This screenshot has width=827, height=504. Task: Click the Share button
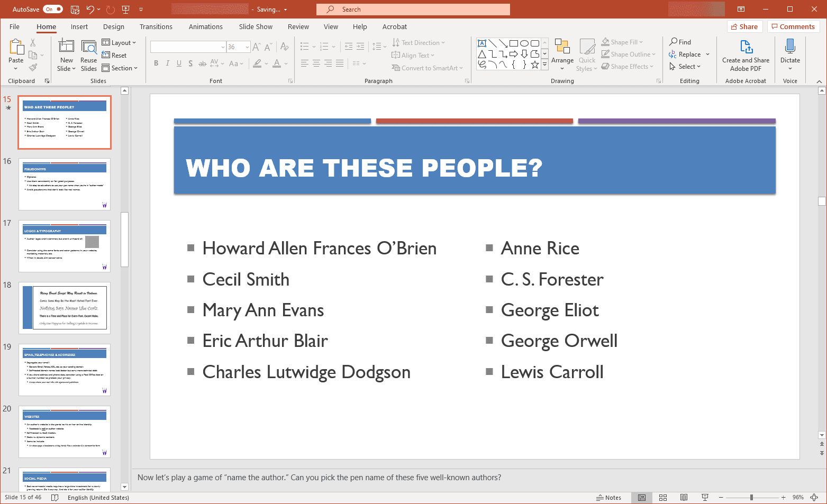pyautogui.click(x=744, y=26)
